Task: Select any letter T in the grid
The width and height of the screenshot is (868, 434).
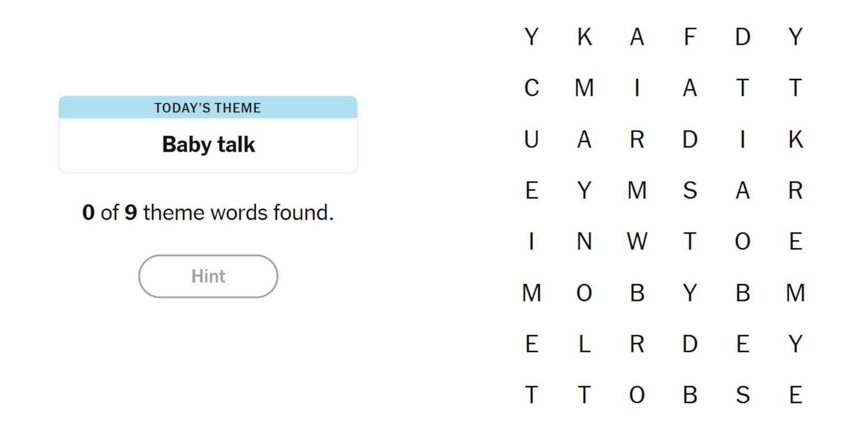Action: [743, 88]
